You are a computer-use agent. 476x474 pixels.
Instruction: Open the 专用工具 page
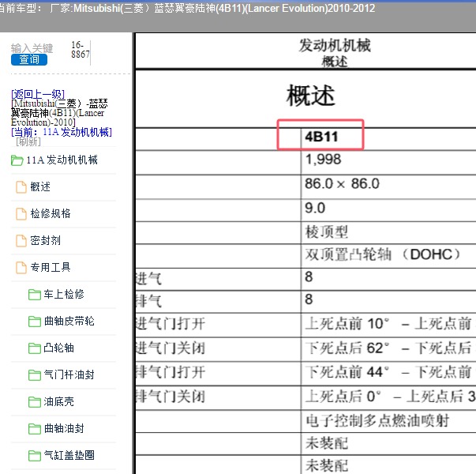coord(51,267)
